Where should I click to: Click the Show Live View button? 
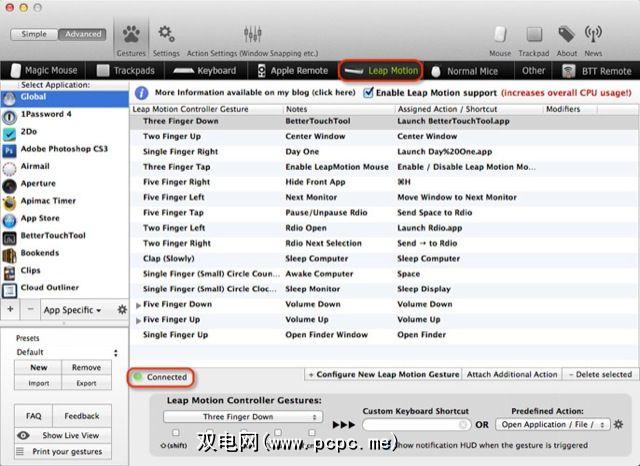click(x=65, y=435)
